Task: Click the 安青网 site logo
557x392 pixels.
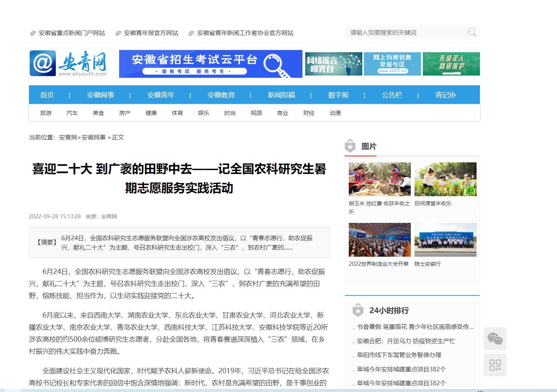Action: pos(68,64)
